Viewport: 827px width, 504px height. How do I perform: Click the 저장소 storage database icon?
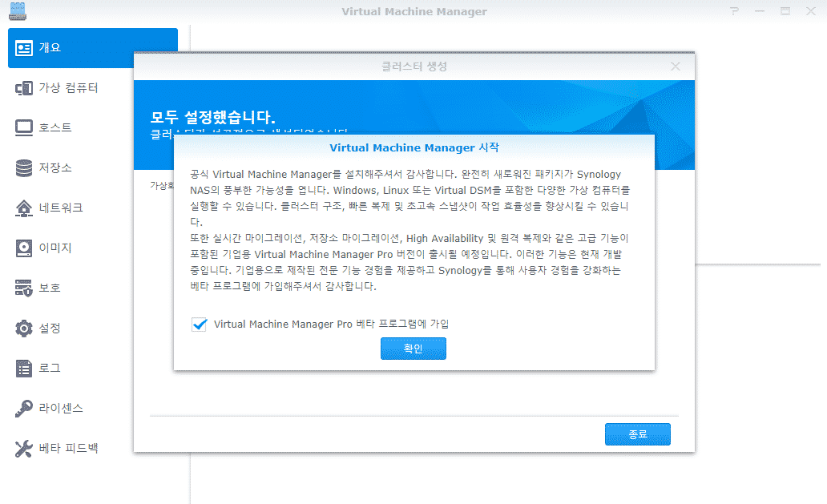[x=24, y=168]
